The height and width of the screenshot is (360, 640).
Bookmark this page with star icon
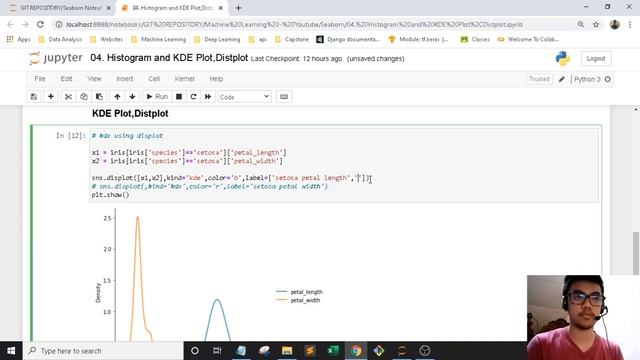pos(596,24)
